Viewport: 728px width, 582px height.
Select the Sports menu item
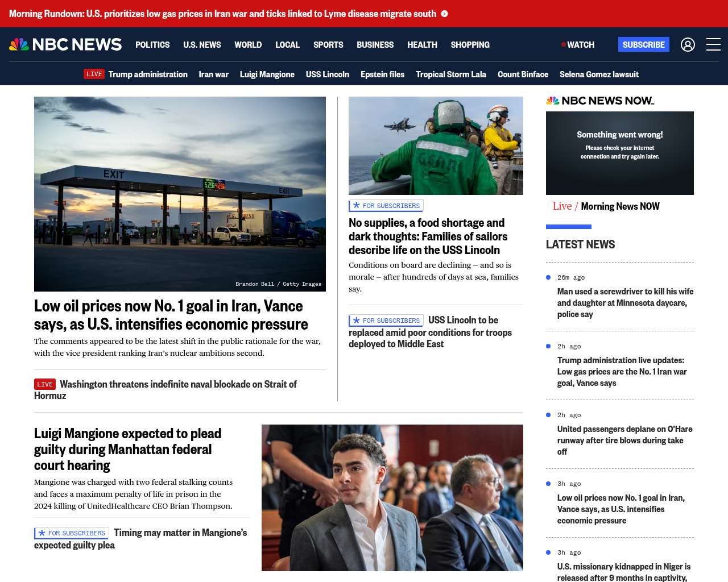[328, 44]
